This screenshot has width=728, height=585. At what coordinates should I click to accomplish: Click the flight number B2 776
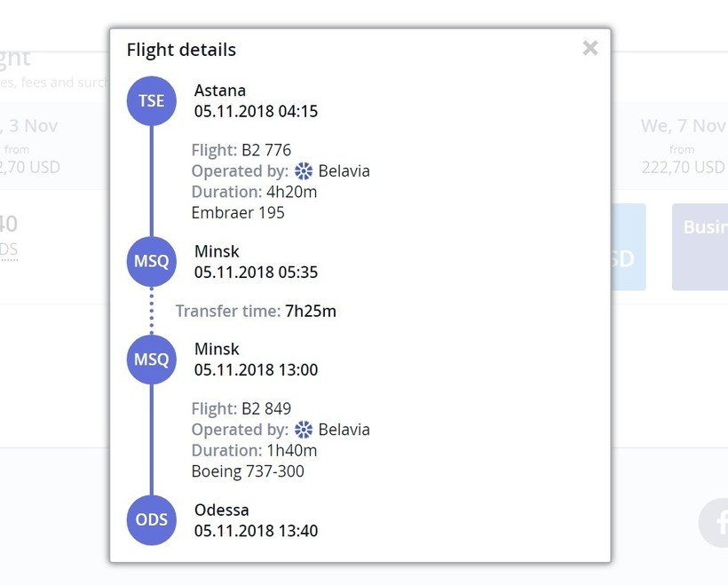click(x=266, y=150)
